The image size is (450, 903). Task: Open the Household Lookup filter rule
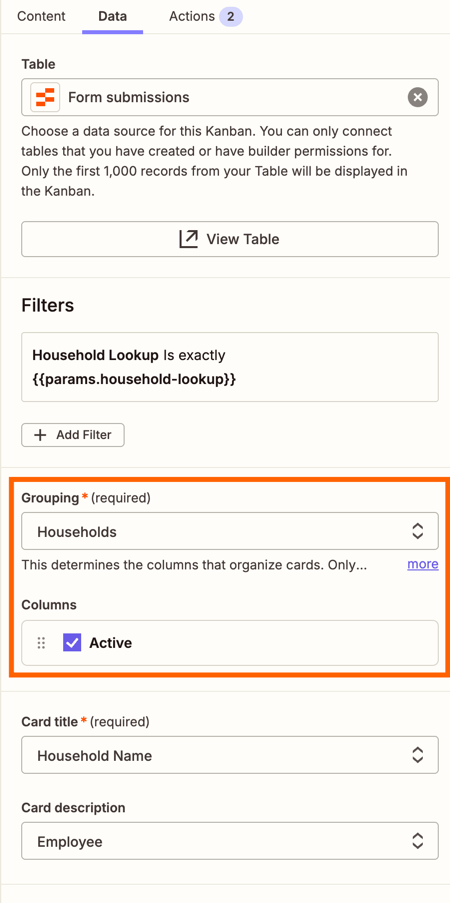click(230, 367)
